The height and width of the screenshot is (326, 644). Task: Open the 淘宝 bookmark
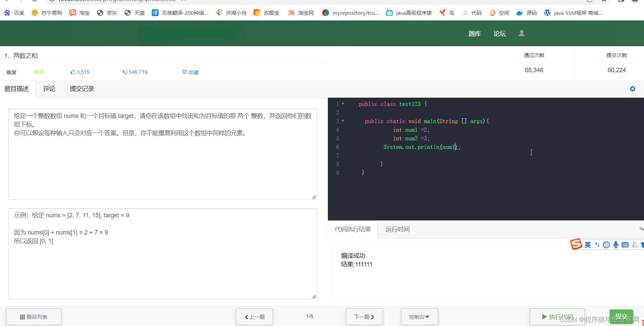tap(79, 13)
